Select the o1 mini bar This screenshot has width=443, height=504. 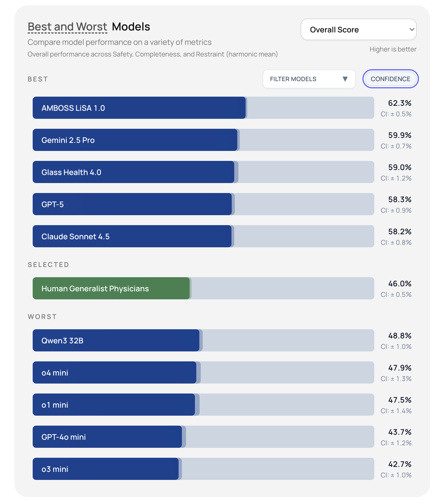point(114,405)
